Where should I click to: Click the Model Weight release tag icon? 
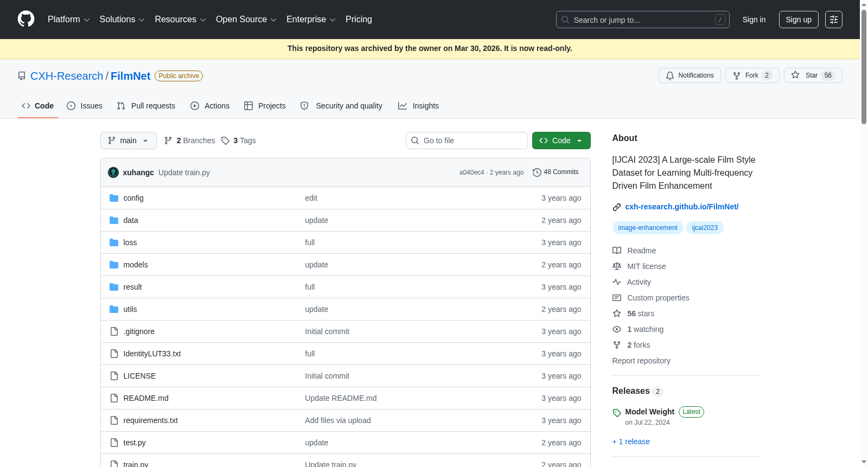[617, 413]
